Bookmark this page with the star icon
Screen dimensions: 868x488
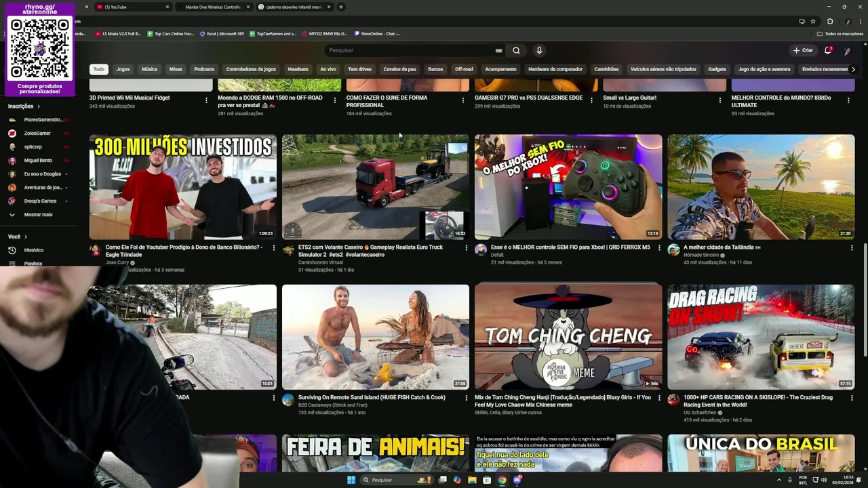point(813,21)
